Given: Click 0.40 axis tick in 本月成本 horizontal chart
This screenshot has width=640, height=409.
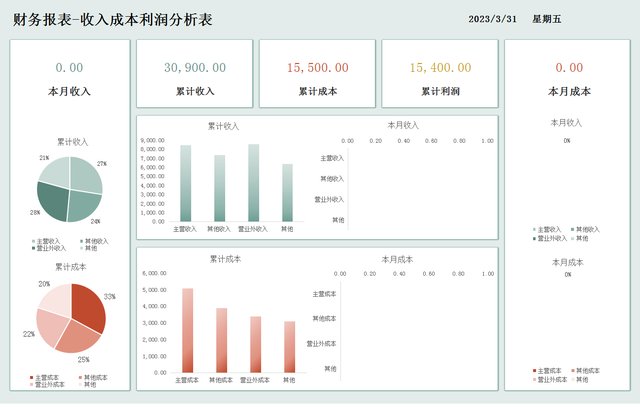Looking at the screenshot, I should tap(399, 274).
